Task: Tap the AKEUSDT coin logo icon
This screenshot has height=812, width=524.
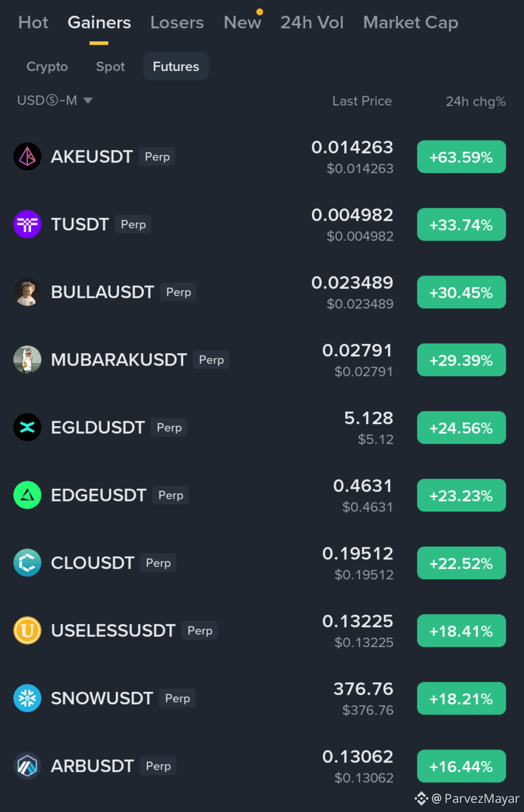Action: tap(27, 156)
